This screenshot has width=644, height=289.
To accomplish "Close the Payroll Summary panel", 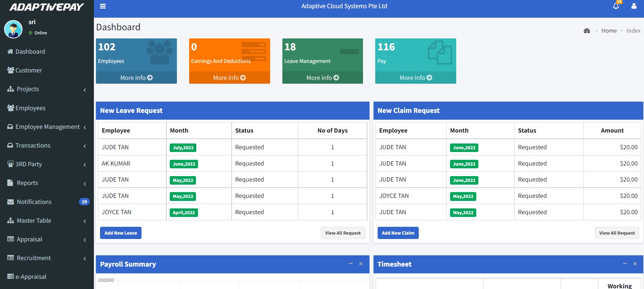I will pyautogui.click(x=361, y=263).
